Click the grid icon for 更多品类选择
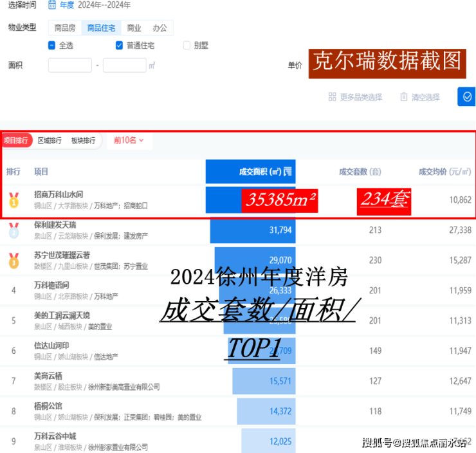Screen dimensions: 476x453 pos(332,97)
